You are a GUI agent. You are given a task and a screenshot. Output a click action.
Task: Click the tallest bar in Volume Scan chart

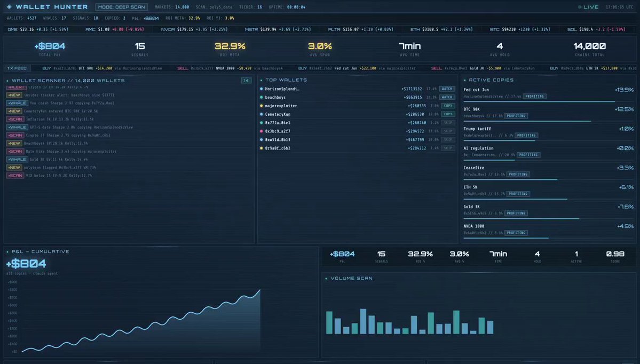[x=363, y=321]
